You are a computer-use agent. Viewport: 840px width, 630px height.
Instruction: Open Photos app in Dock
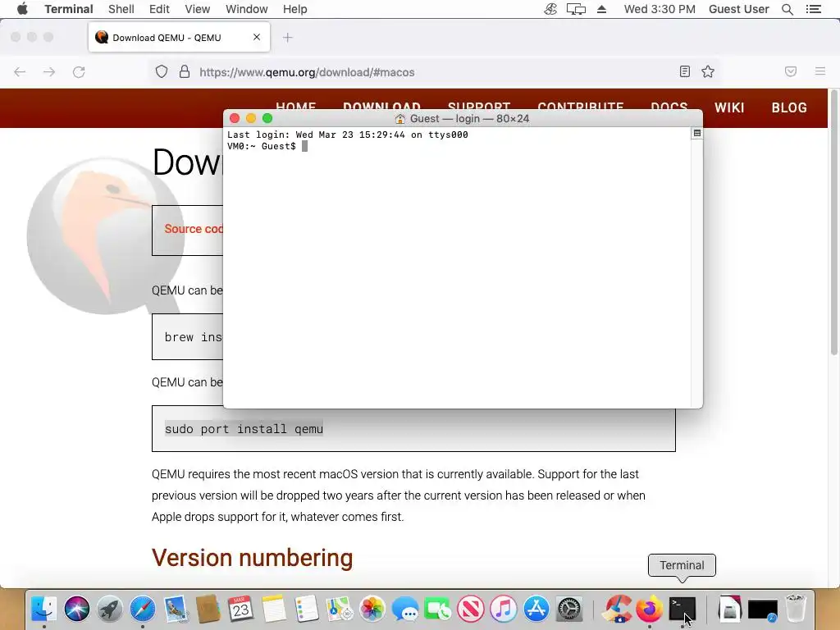(372, 609)
